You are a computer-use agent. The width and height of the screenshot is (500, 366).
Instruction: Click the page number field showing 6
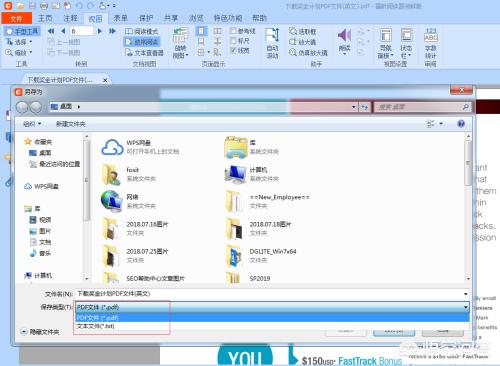click(x=82, y=31)
